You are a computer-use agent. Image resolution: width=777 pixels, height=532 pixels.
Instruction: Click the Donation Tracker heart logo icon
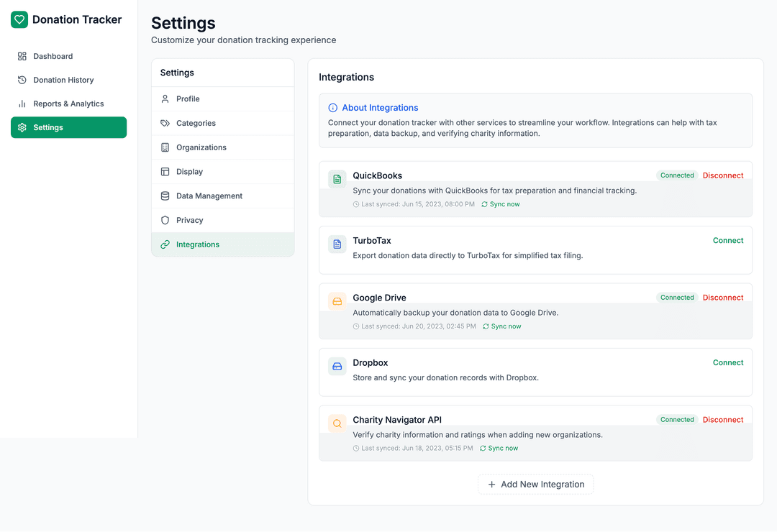[19, 20]
